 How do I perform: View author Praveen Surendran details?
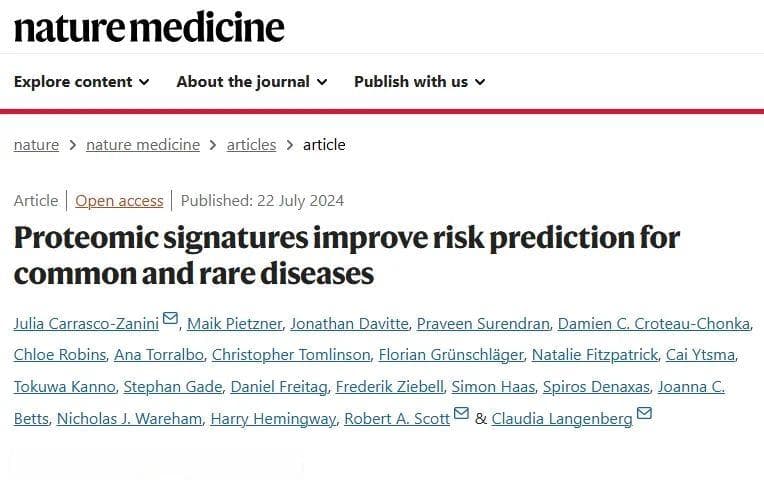point(483,323)
